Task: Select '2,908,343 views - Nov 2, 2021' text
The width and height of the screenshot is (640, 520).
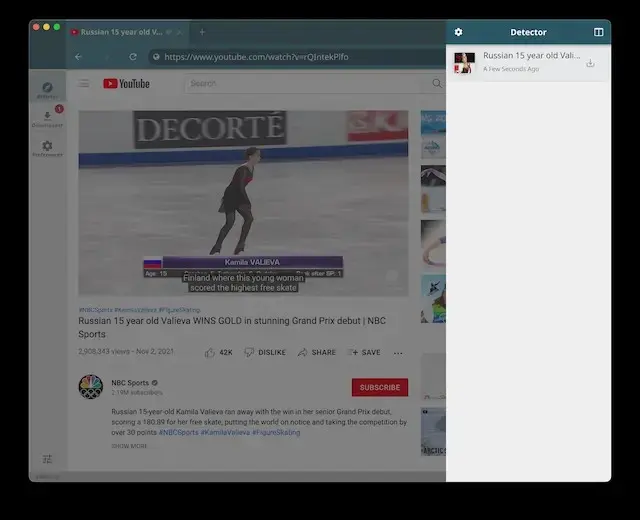Action: pos(126,351)
